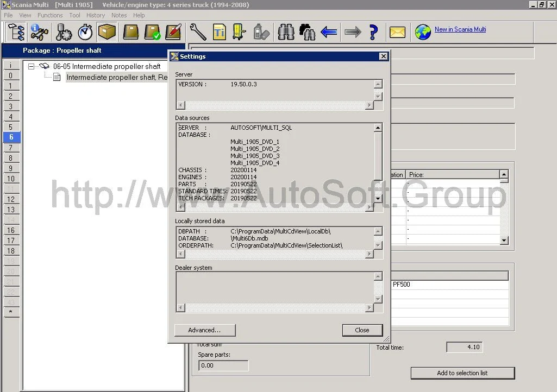Open the envelope mail icon

(x=397, y=33)
